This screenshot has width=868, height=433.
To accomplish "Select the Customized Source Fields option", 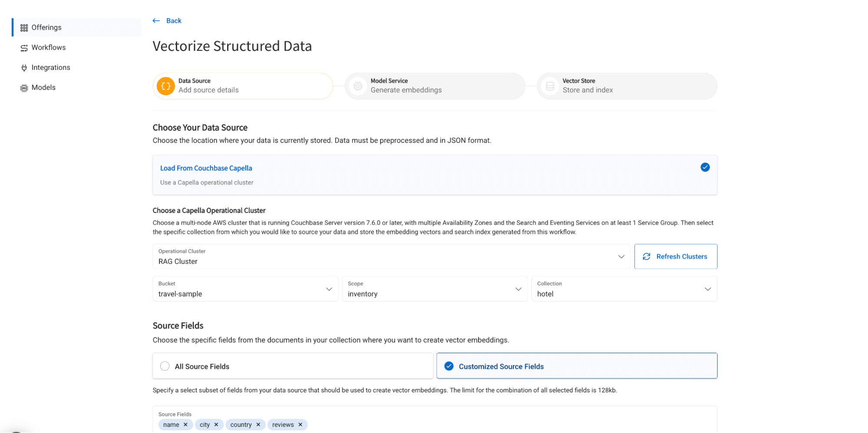I will (x=577, y=366).
